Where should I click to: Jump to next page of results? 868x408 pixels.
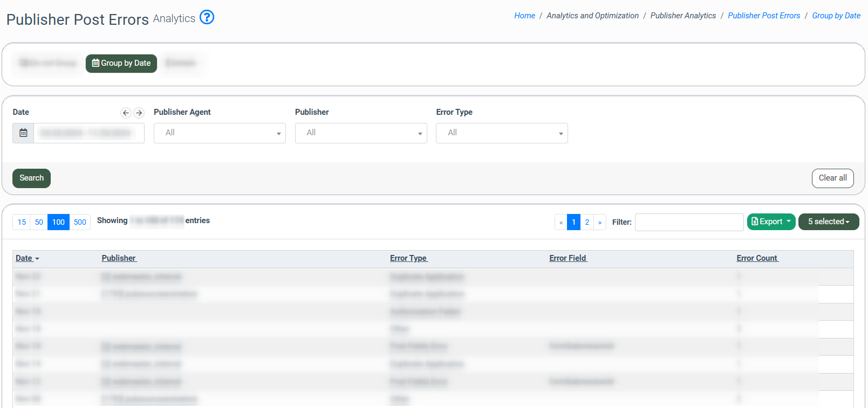[x=599, y=222]
